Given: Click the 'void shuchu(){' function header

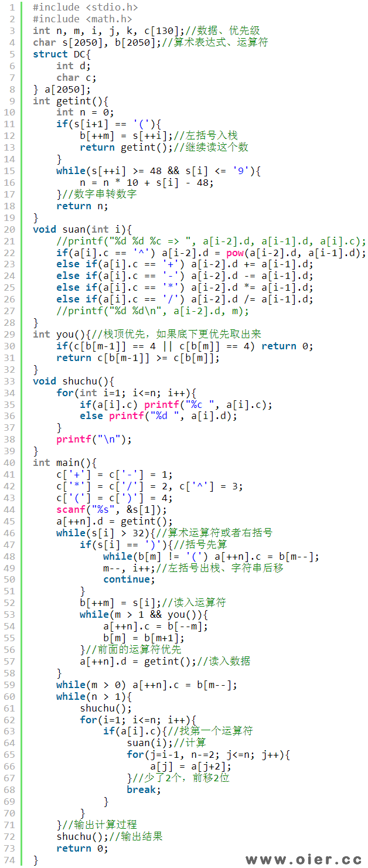Looking at the screenshot, I should click(x=74, y=381).
